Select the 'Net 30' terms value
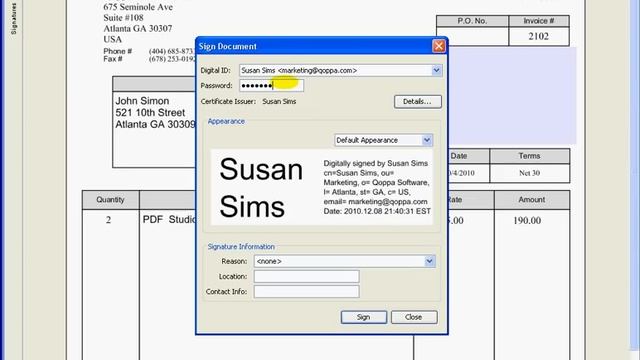This screenshot has width=640, height=360. (x=529, y=173)
